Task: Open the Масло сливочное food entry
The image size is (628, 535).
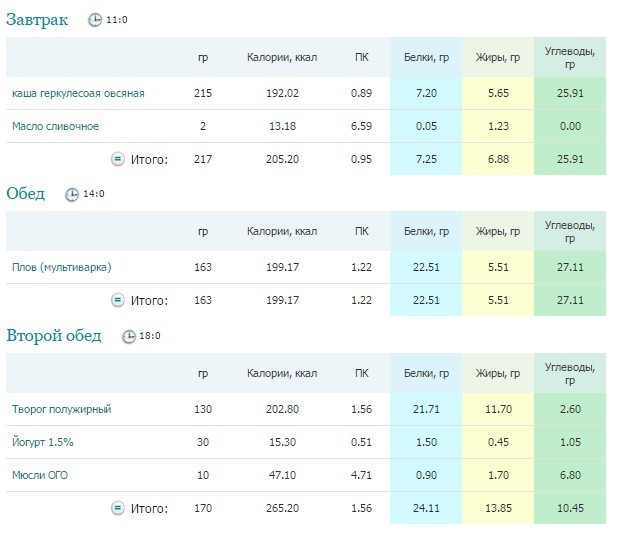Action: [55, 126]
